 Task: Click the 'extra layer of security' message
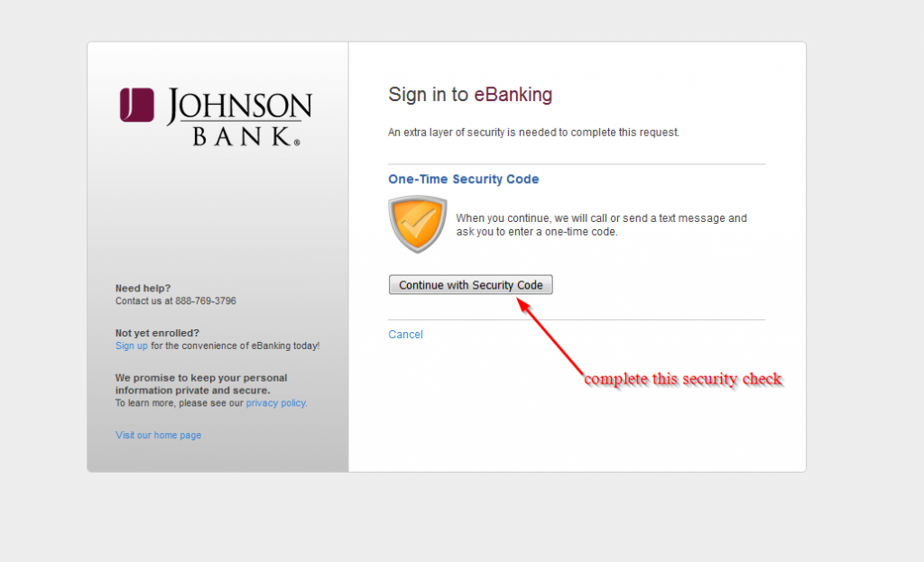533,133
